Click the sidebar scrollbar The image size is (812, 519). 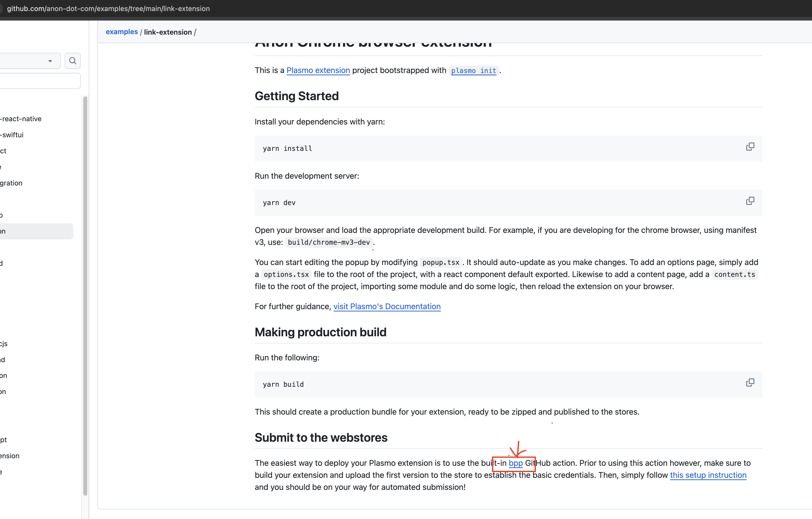point(85,297)
